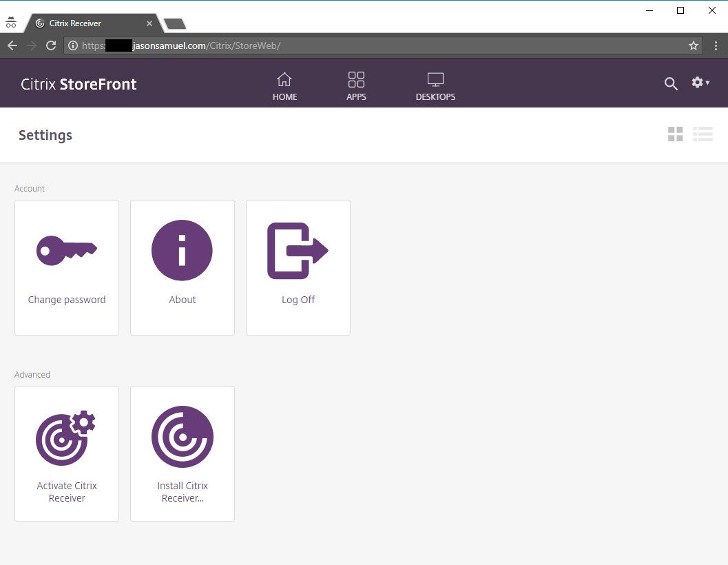Screen dimensions: 728x565
Task: Switch to grid view layout
Action: (676, 134)
